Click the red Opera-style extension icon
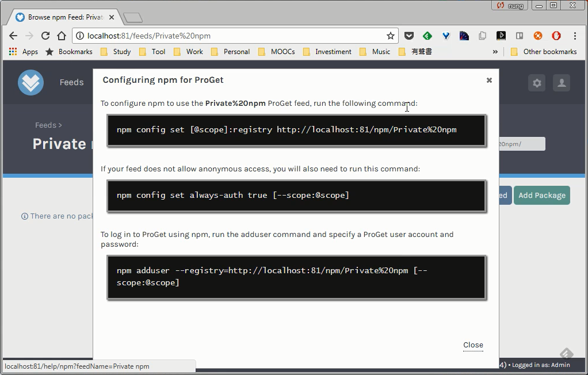This screenshot has width=588, height=375. (x=556, y=36)
